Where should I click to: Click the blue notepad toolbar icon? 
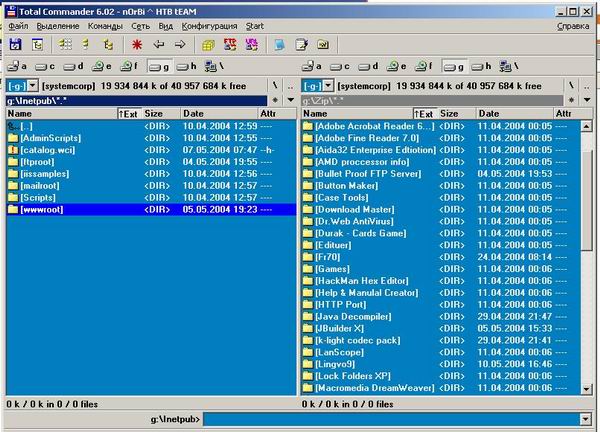point(280,44)
